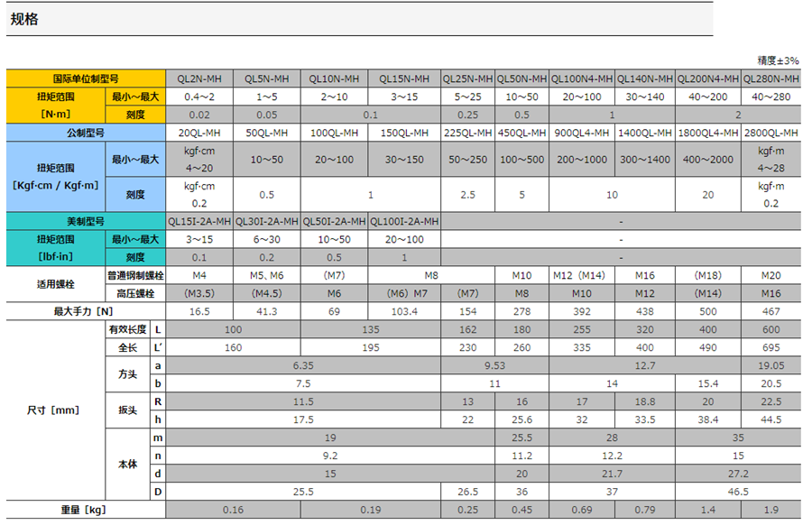Select the 精度±3% note above the table
812x525 pixels.
pyautogui.click(x=778, y=60)
